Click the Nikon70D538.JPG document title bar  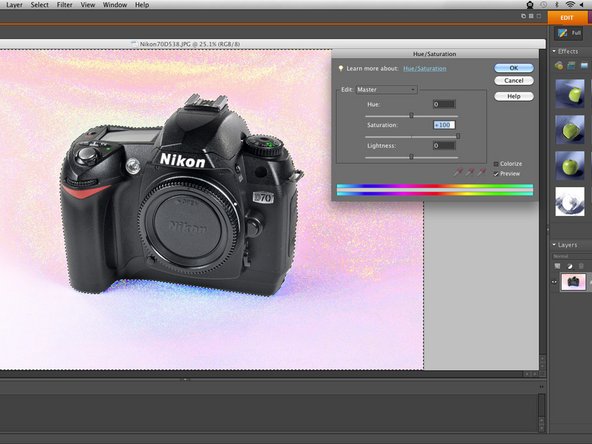(273, 44)
